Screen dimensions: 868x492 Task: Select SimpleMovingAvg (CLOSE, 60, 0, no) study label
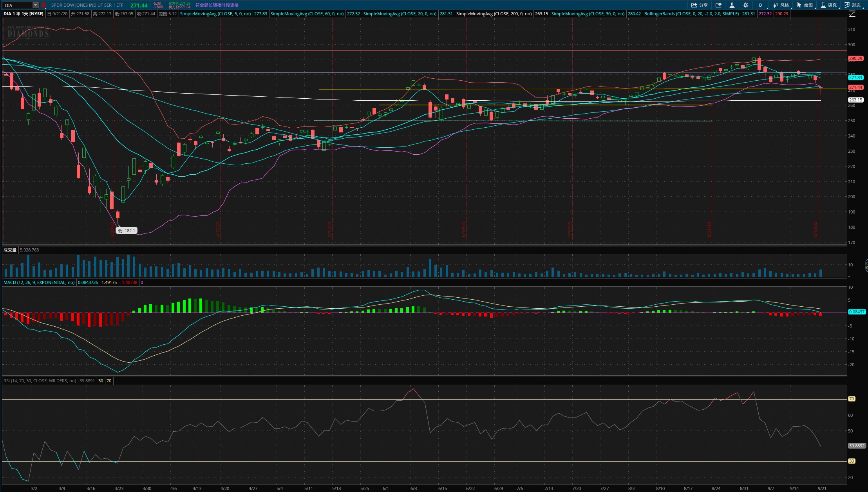[307, 14]
